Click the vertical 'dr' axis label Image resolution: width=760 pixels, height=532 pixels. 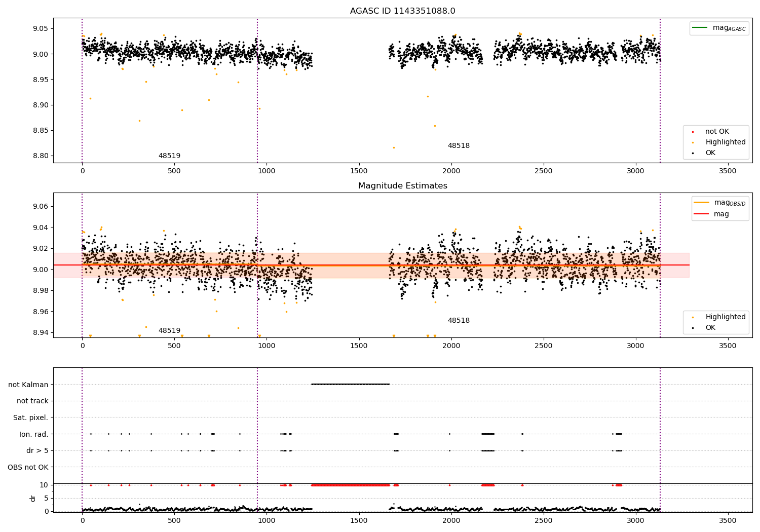(x=32, y=498)
